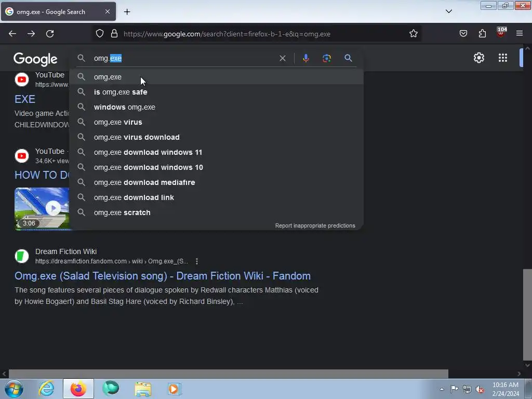Open the Omg.exe Salad Television song result
The image size is (532, 399).
pyautogui.click(x=163, y=276)
